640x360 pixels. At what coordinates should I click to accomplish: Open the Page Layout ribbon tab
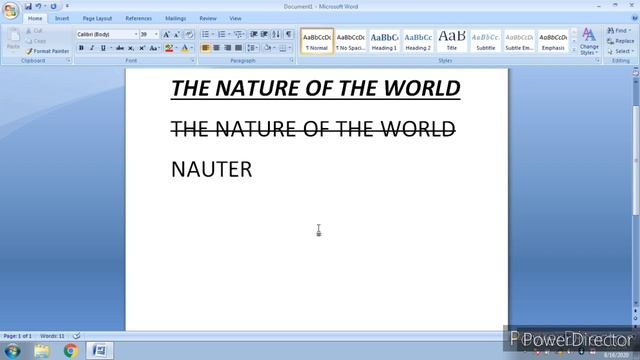97,18
